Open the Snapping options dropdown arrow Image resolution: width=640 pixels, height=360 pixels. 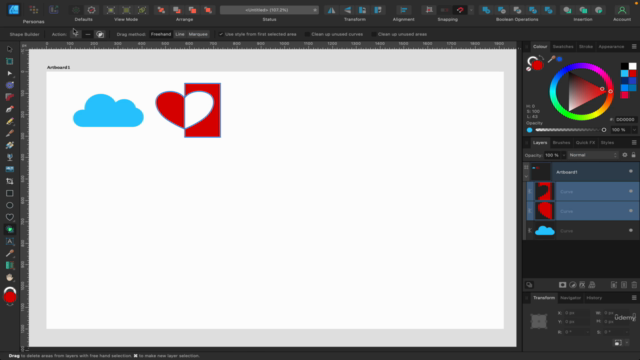click(471, 10)
